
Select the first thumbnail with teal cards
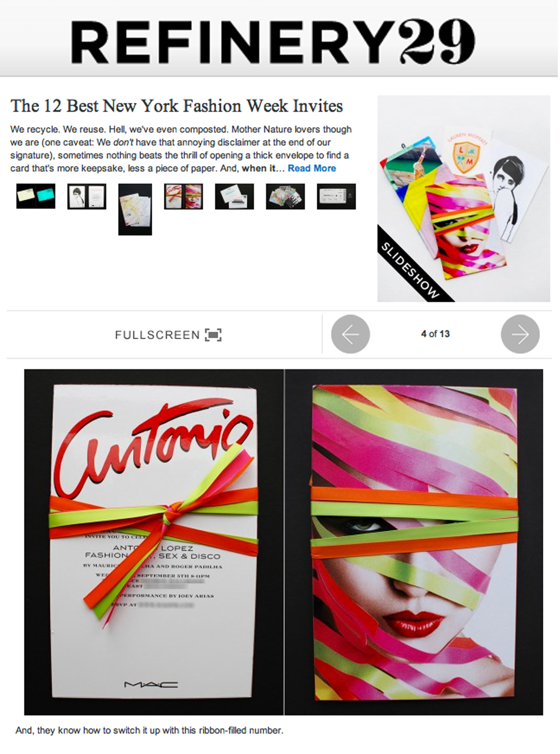[x=36, y=196]
